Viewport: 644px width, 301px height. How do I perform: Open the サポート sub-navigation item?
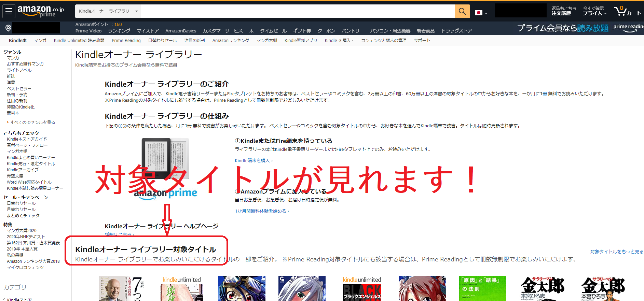[422, 40]
